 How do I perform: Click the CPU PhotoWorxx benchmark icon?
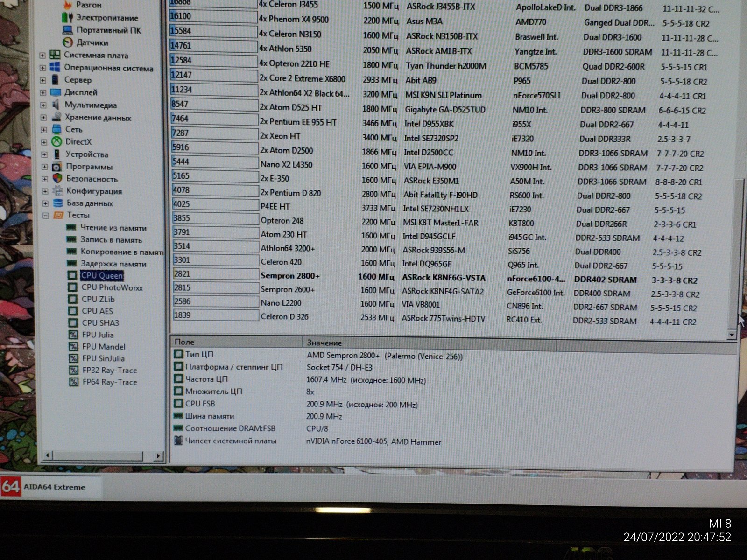(x=72, y=287)
